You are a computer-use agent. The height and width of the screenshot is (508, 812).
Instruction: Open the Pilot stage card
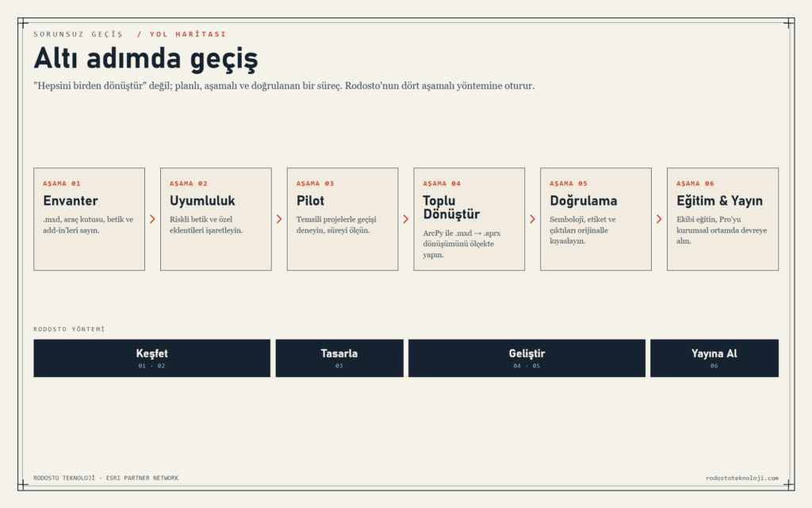[x=343, y=219]
